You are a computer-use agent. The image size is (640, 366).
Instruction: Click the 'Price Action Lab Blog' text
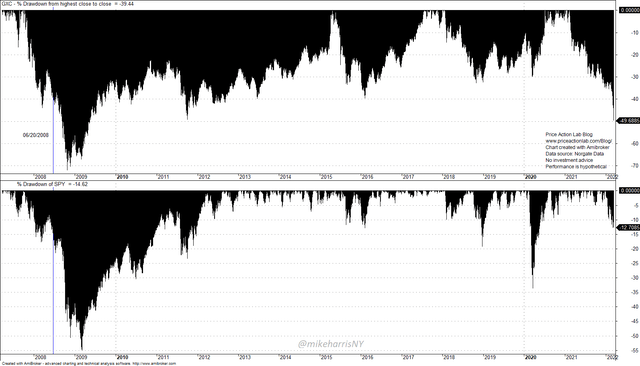pyautogui.click(x=569, y=134)
